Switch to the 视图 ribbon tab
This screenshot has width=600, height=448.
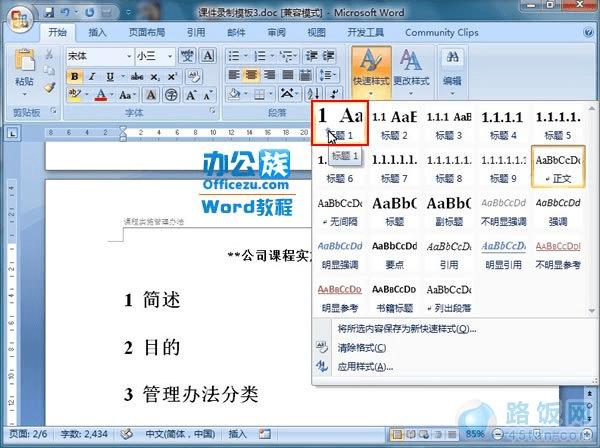point(316,33)
